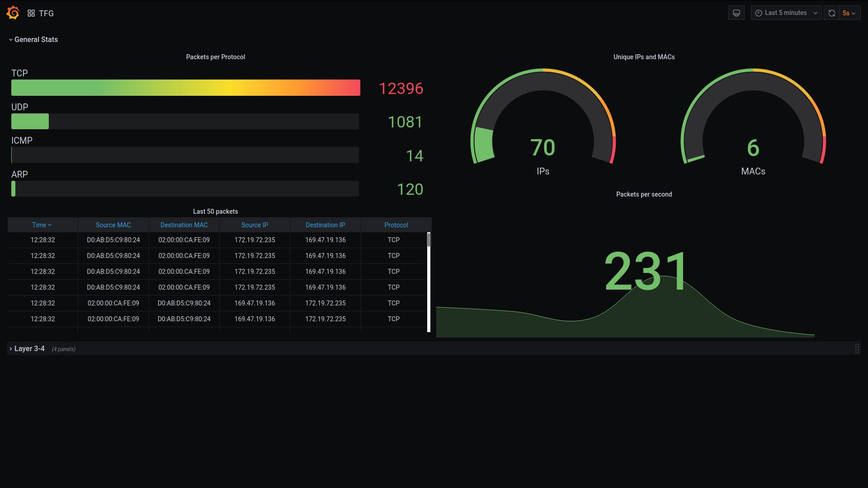Click the ARP value 120

[410, 189]
